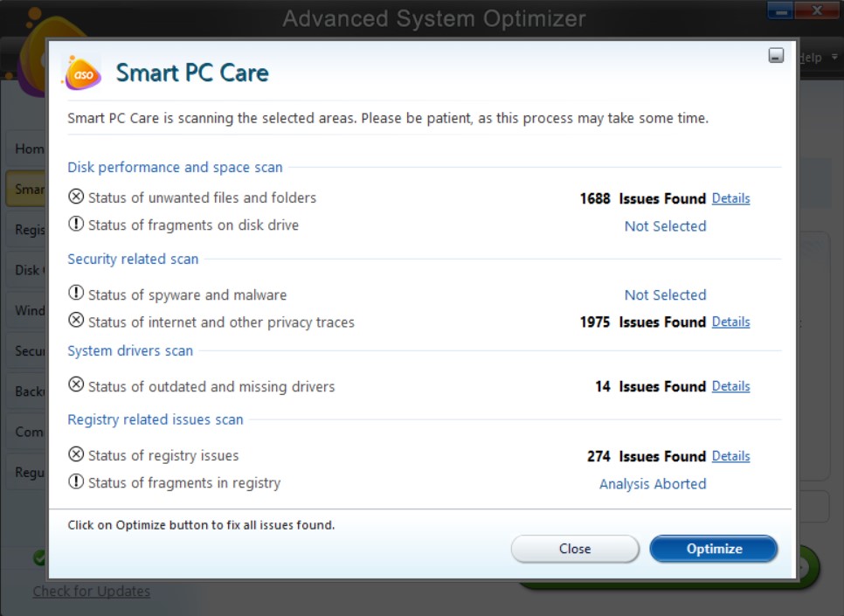Viewport: 844px width, 616px height.
Task: Click the Security related scan section heading
Action: [133, 259]
